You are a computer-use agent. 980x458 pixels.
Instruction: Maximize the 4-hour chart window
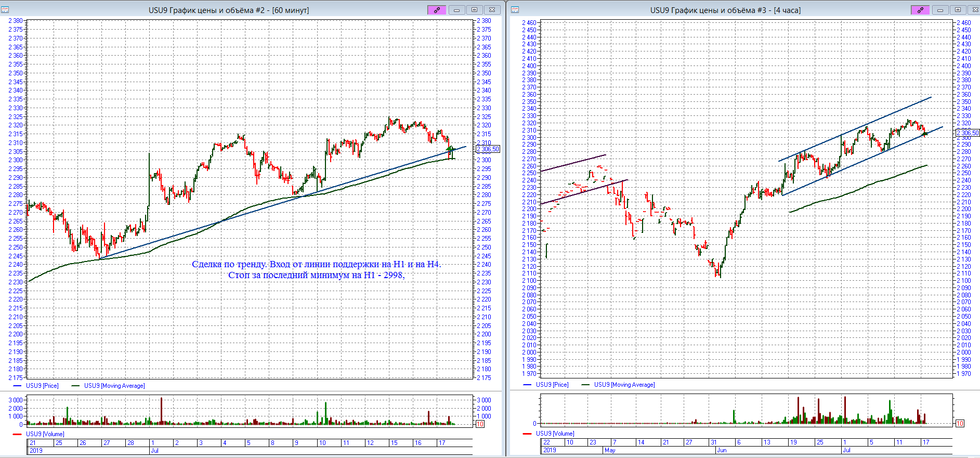point(958,10)
